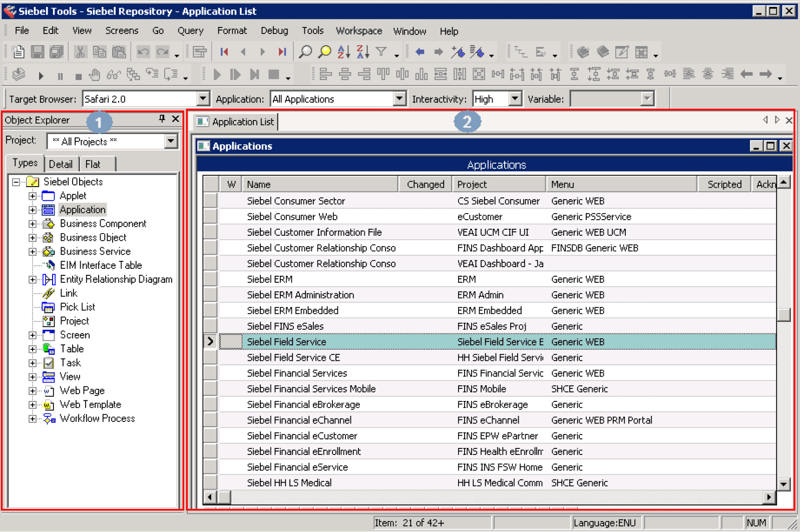800x532 pixels.
Task: Click the vertical scrollbar down arrow
Action: [783, 484]
